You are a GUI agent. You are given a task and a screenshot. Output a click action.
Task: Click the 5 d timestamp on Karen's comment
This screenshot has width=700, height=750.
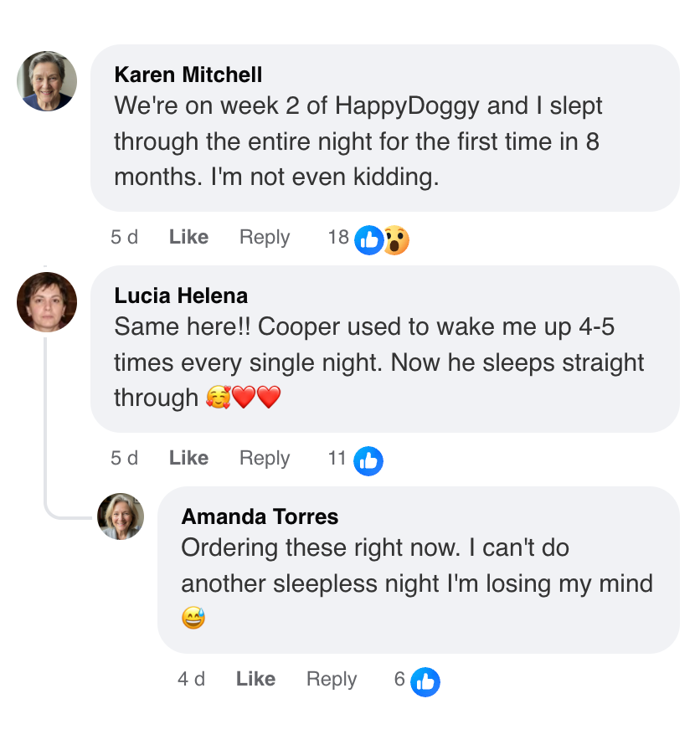pyautogui.click(x=124, y=238)
